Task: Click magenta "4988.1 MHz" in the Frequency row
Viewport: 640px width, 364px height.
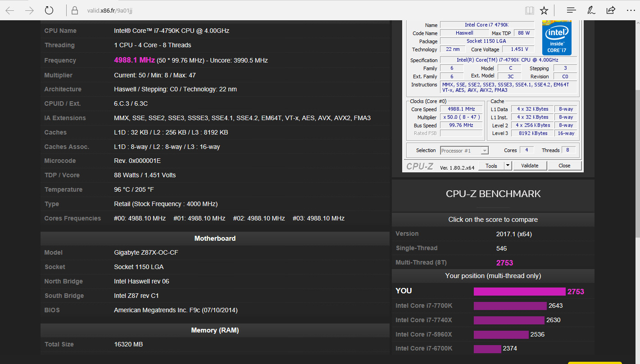Action: click(134, 60)
